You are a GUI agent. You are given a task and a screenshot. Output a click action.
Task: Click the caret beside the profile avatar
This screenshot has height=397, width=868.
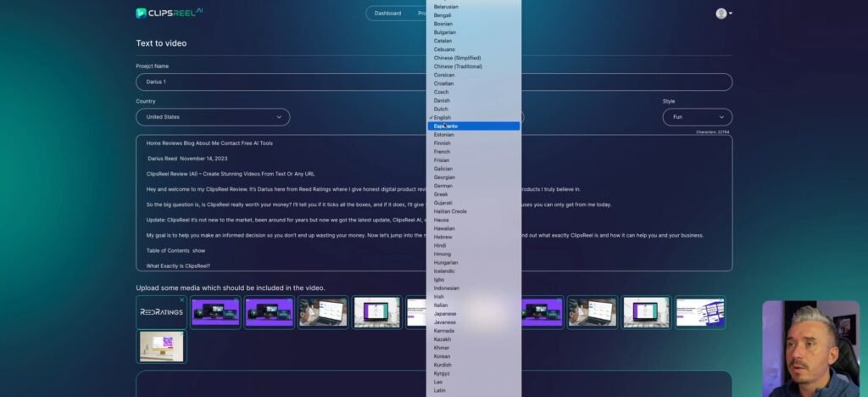[x=731, y=14]
